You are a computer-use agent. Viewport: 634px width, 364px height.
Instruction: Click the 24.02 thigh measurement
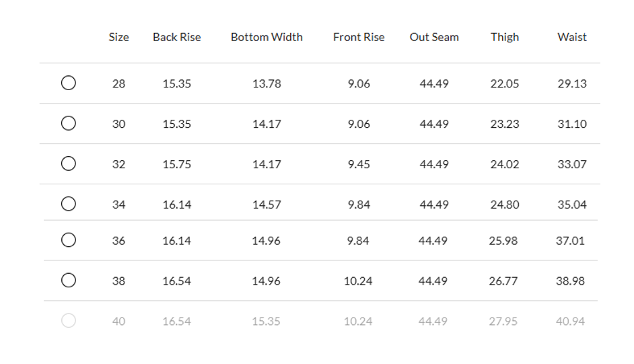click(x=505, y=164)
